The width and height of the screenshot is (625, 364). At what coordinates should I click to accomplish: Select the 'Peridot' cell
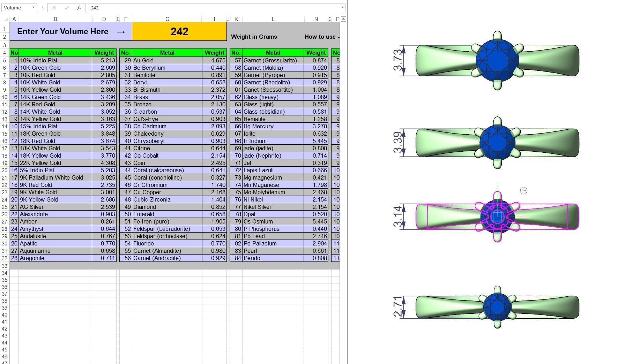point(273,258)
